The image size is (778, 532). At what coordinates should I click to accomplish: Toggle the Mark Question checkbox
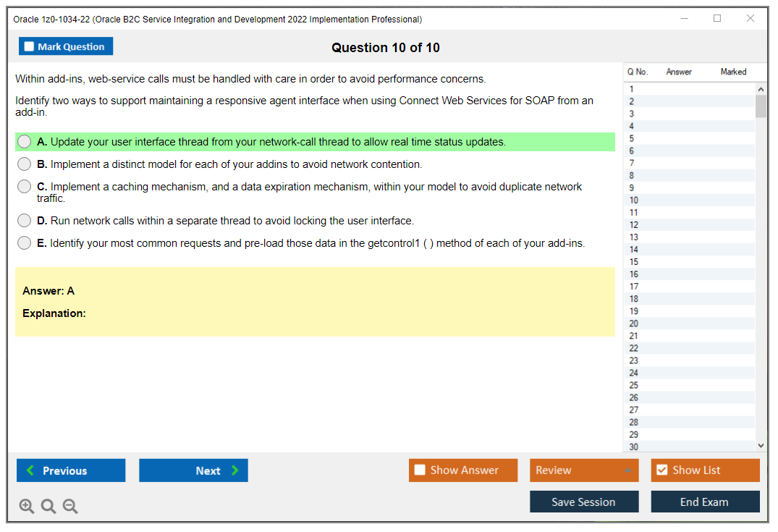(x=29, y=46)
